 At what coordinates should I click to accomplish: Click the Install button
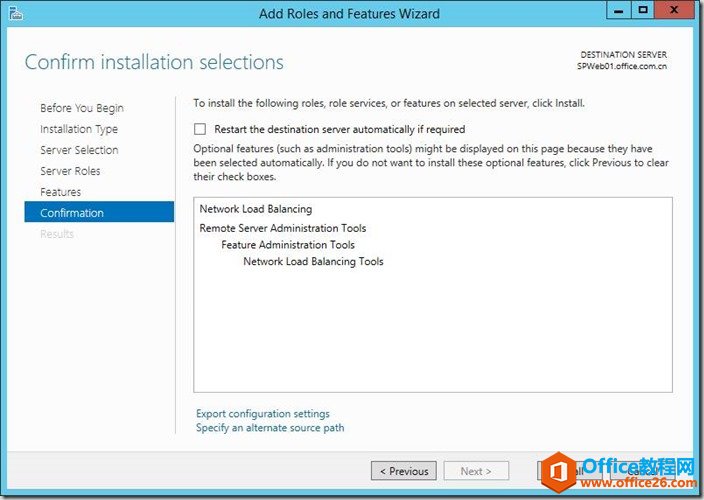pos(572,471)
